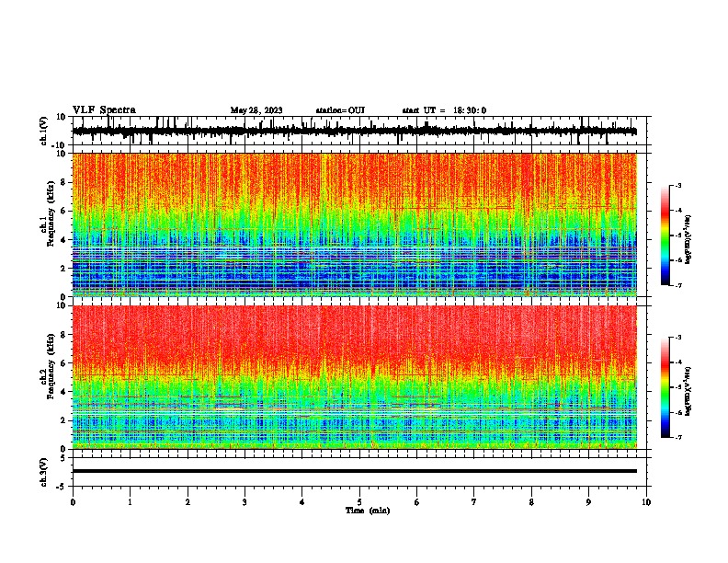Click the "5" tick on ch.3 voltage axis
728x563 pixels.
tap(64, 457)
